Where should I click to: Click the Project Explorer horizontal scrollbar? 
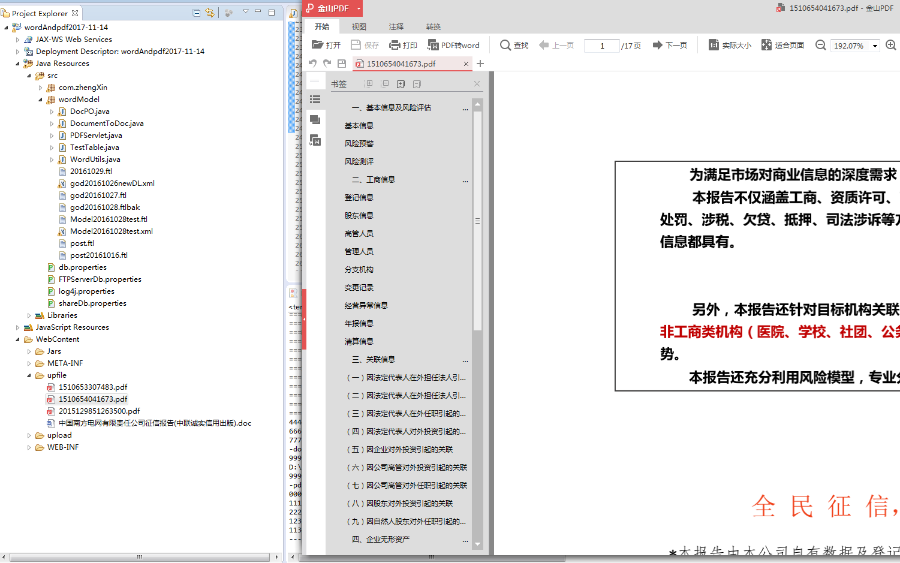(x=139, y=557)
